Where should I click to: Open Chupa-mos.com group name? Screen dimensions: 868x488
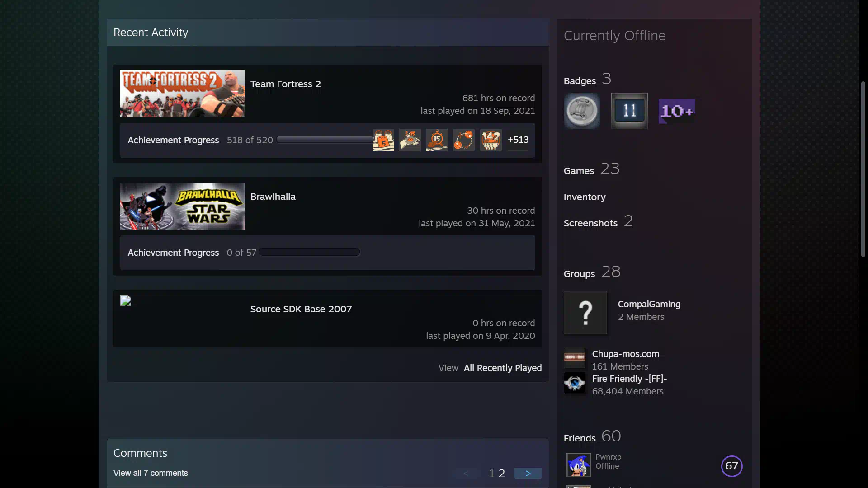coord(626,354)
